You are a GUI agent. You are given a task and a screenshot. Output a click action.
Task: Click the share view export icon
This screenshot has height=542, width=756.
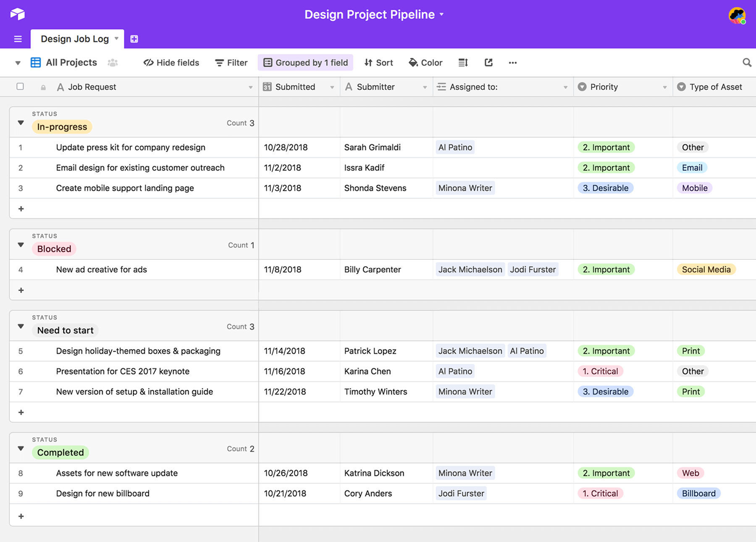[488, 63]
